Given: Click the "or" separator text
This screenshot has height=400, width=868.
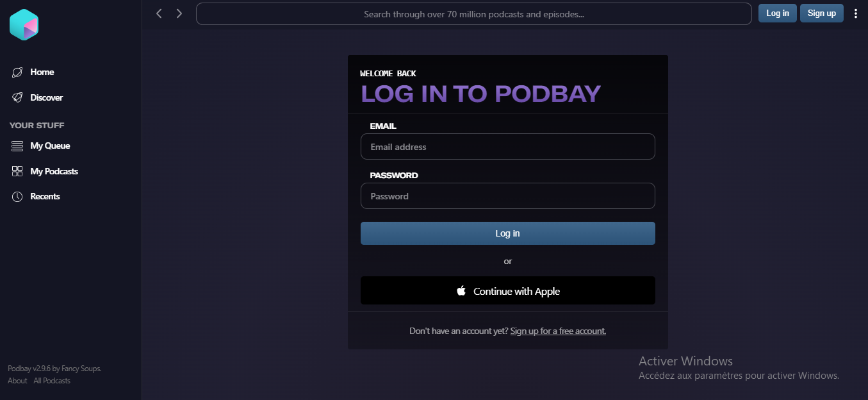Looking at the screenshot, I should 508,262.
